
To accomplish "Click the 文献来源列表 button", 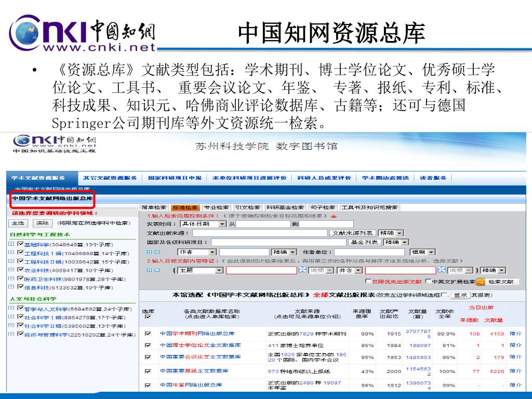I will coord(353,233).
